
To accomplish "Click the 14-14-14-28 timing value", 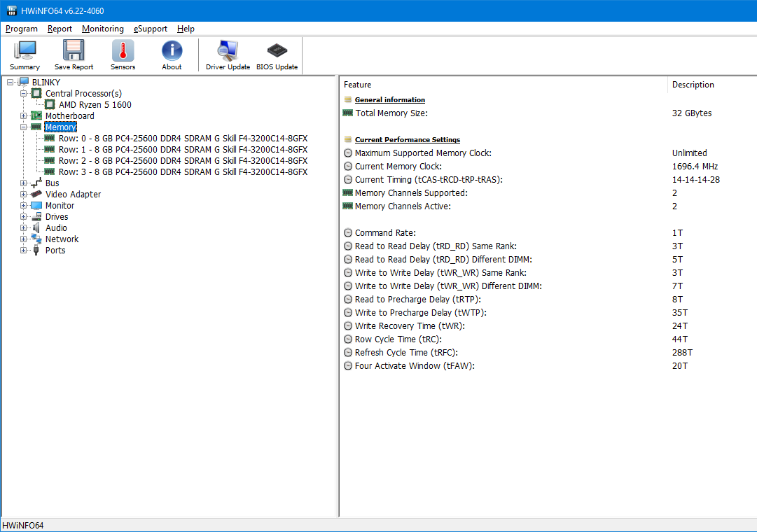I will 695,180.
